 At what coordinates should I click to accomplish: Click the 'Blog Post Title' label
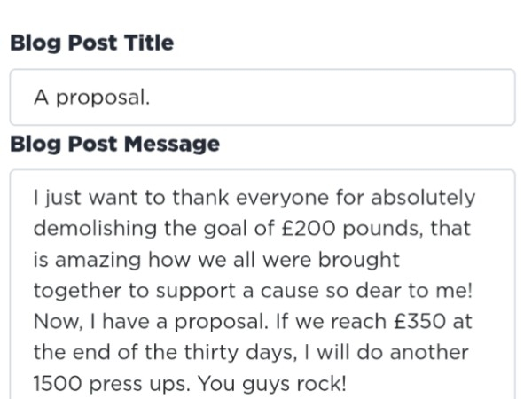[92, 43]
